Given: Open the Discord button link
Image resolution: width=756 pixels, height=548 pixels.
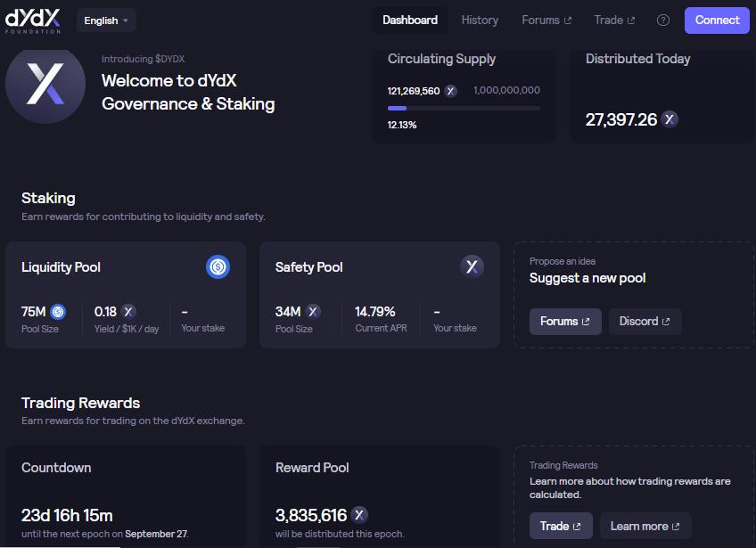Looking at the screenshot, I should (645, 322).
